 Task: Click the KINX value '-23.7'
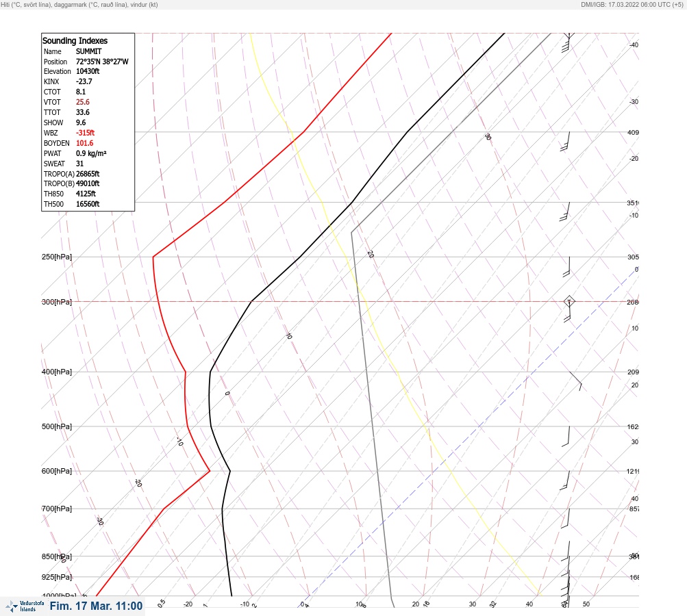click(x=84, y=81)
